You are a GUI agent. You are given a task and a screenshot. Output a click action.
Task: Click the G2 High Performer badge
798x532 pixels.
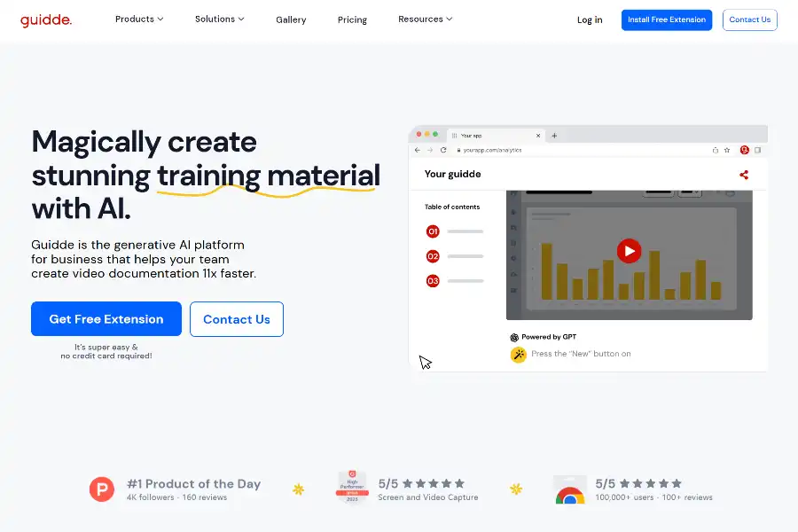pos(352,486)
